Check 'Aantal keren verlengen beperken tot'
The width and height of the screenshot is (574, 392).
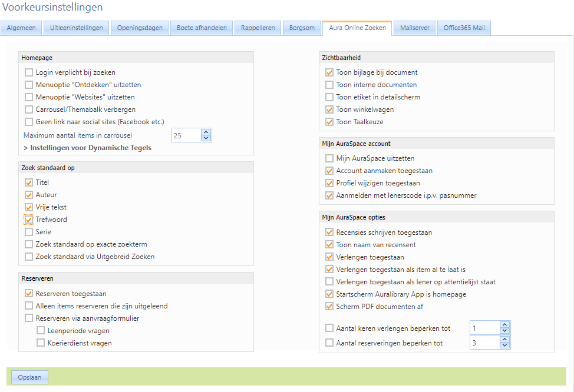tap(329, 328)
